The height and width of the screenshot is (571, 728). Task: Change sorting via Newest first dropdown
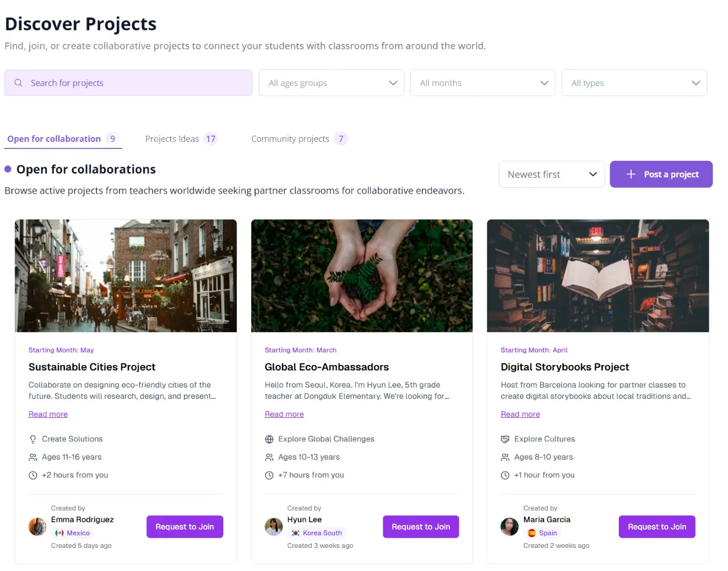point(552,174)
